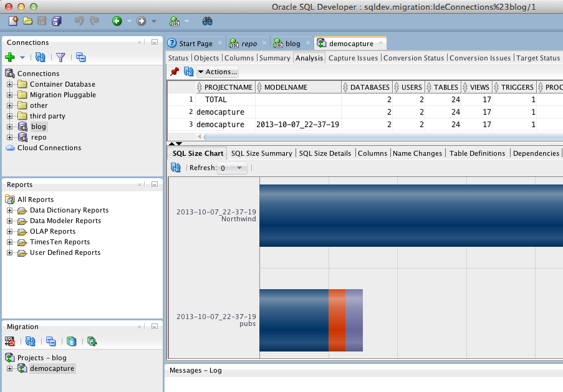The image size is (563, 392).
Task: Click the SQL migrate icon in Migration panel
Action: [10, 341]
